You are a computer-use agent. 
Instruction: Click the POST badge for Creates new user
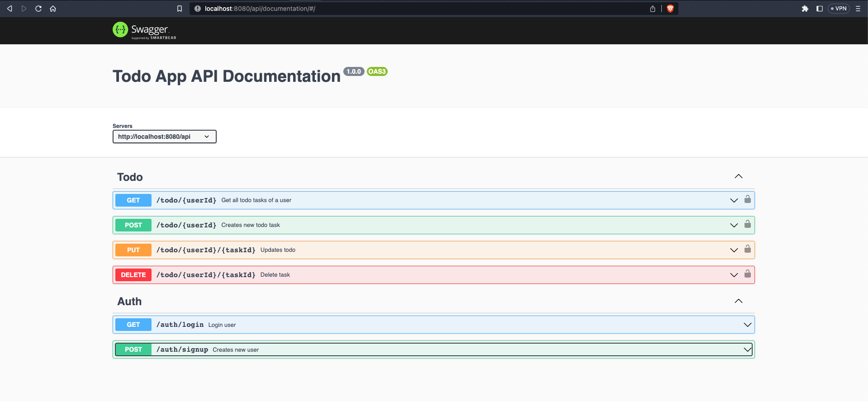133,349
